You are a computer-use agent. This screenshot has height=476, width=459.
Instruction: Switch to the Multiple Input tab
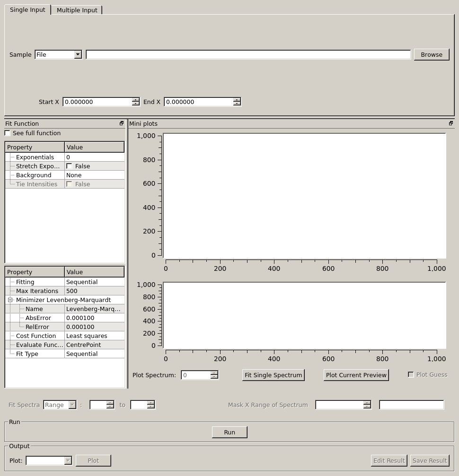pos(77,10)
